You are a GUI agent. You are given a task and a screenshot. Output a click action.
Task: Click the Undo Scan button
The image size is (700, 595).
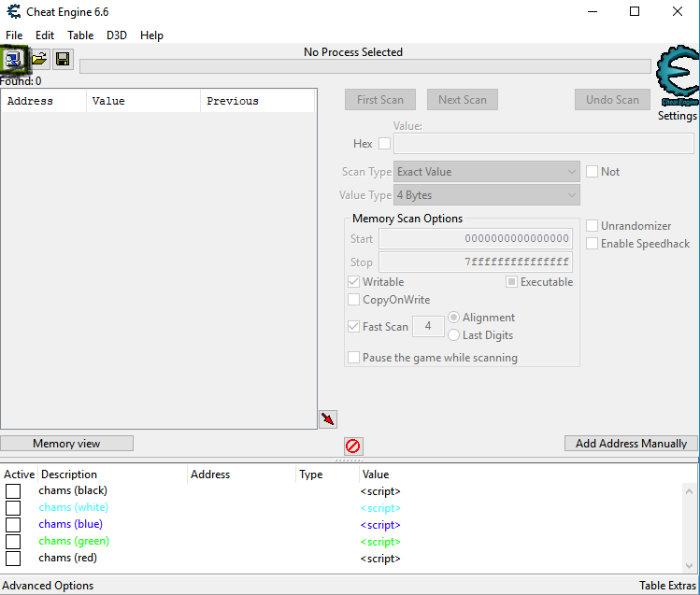click(612, 99)
